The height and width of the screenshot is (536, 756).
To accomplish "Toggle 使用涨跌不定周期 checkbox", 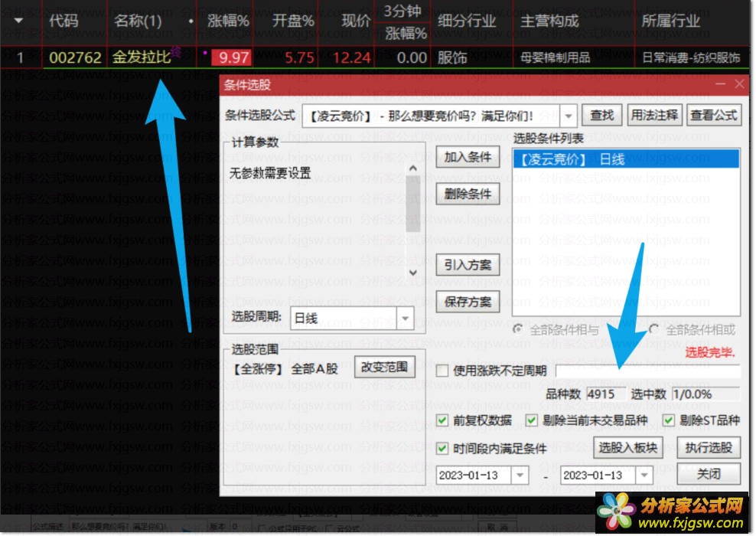I will [x=442, y=371].
